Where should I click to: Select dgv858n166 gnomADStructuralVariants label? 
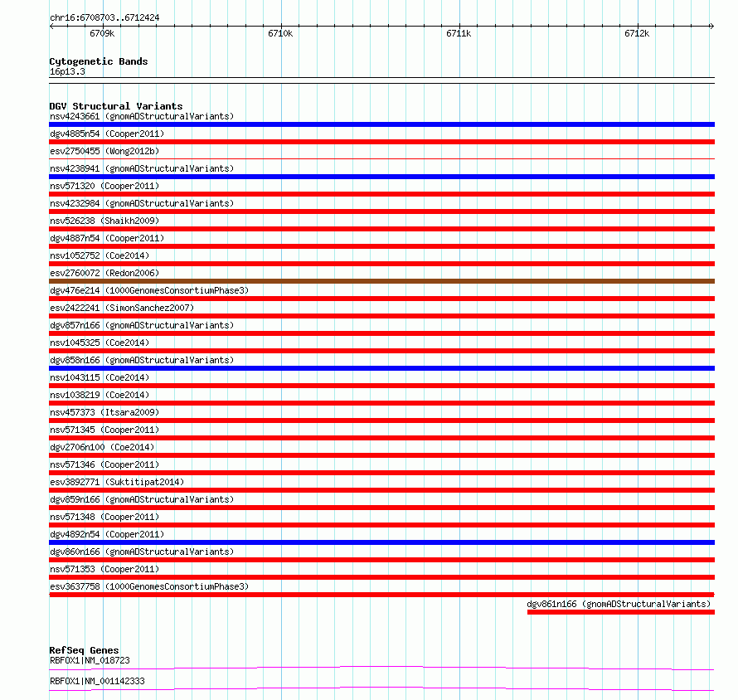(x=142, y=360)
